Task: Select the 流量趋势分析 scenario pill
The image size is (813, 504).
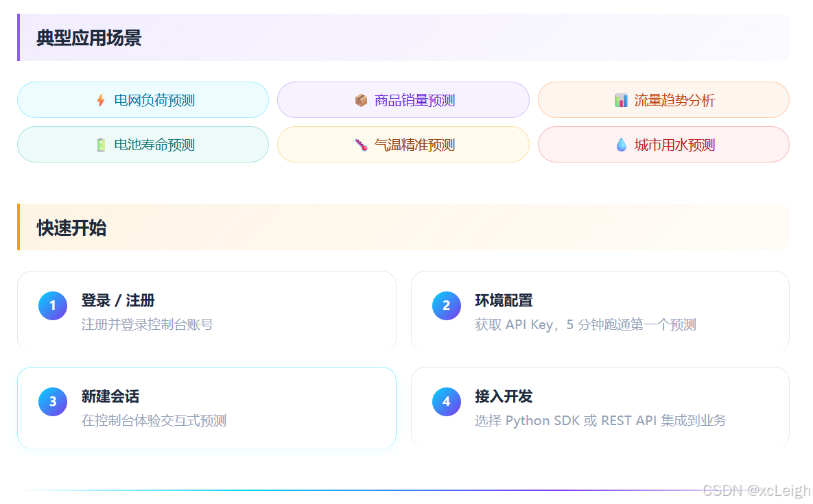Action: coord(663,100)
